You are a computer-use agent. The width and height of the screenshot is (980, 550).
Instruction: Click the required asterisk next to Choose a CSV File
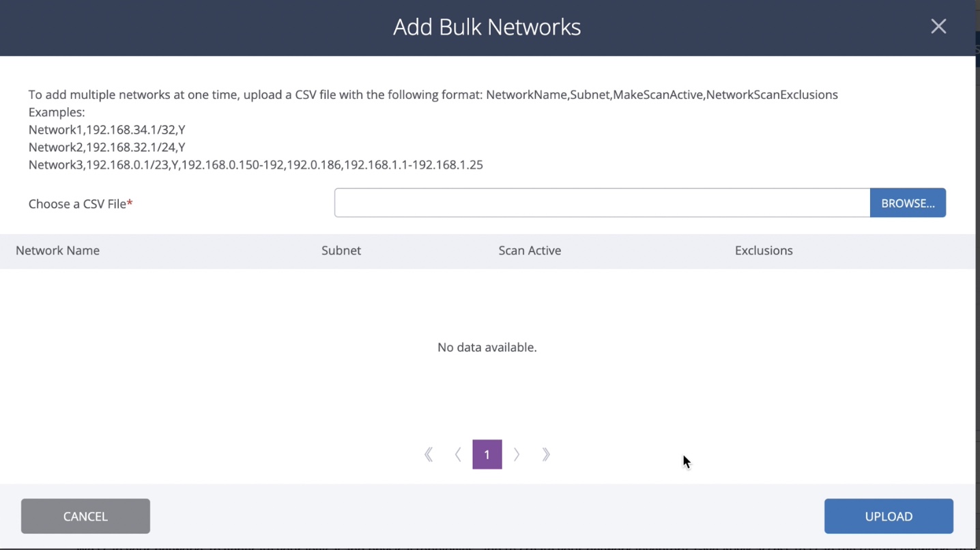[130, 203]
